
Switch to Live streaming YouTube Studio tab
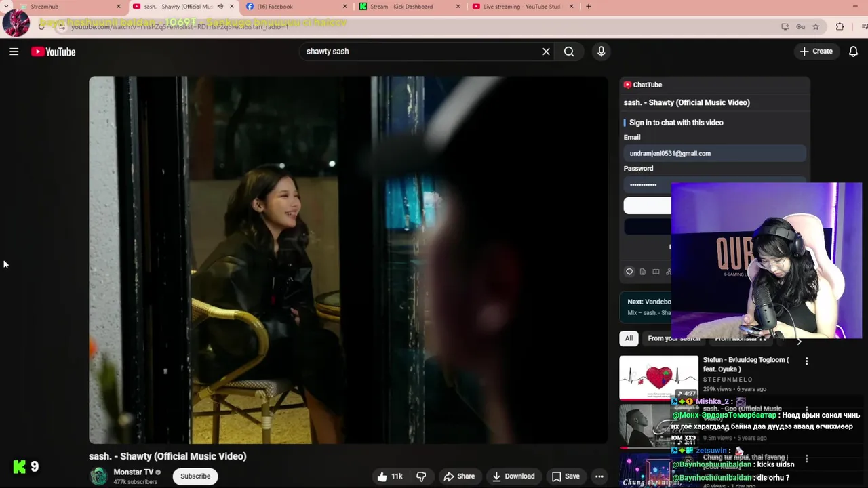tap(522, 7)
